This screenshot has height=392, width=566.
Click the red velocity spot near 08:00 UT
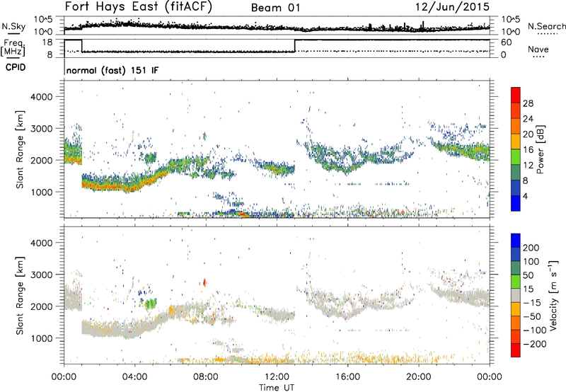click(x=204, y=282)
